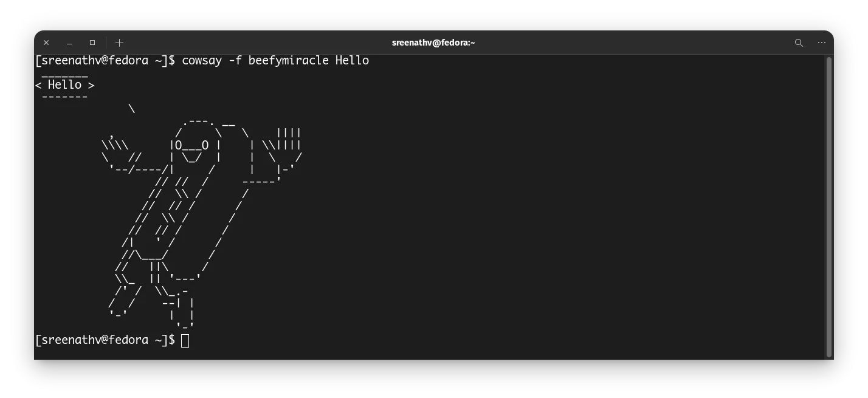Click the maximize square icon in the titlebar
This screenshot has width=868, height=398.
click(x=92, y=43)
